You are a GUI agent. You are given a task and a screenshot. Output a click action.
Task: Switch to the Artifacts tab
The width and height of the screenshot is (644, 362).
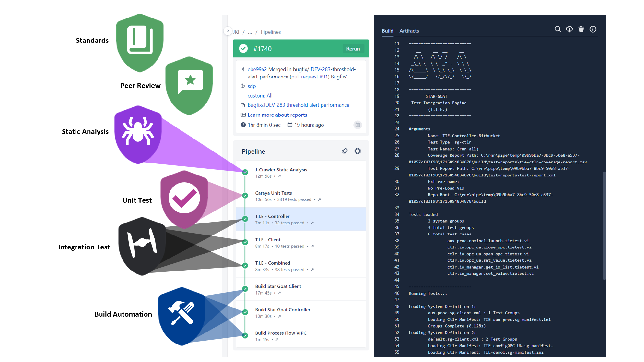(x=409, y=31)
